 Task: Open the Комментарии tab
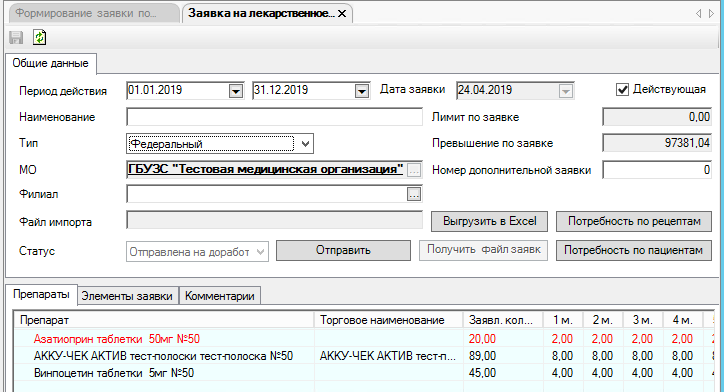click(x=220, y=296)
